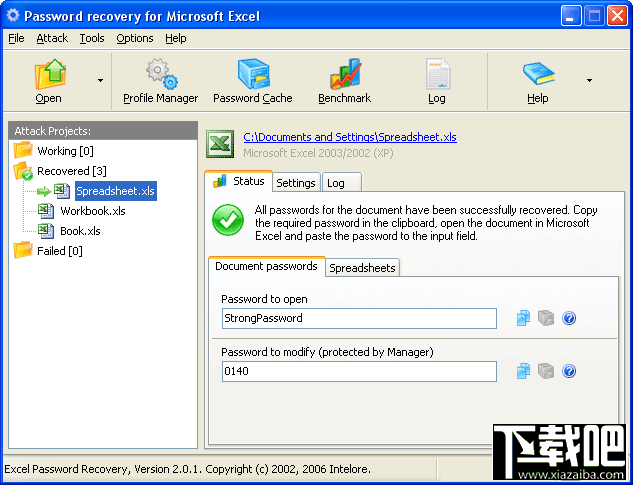633x485 pixels.
Task: Click the gray icon beside Password to modify
Action: coord(546,371)
